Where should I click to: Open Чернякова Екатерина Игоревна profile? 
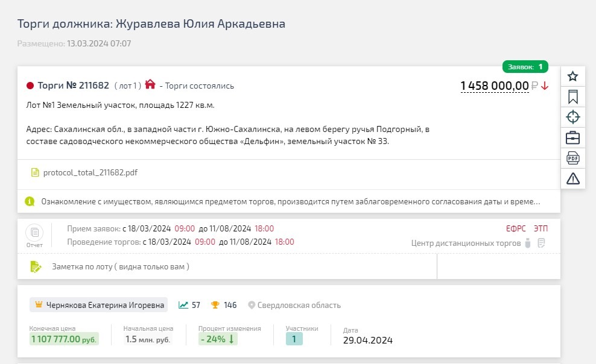coord(106,305)
